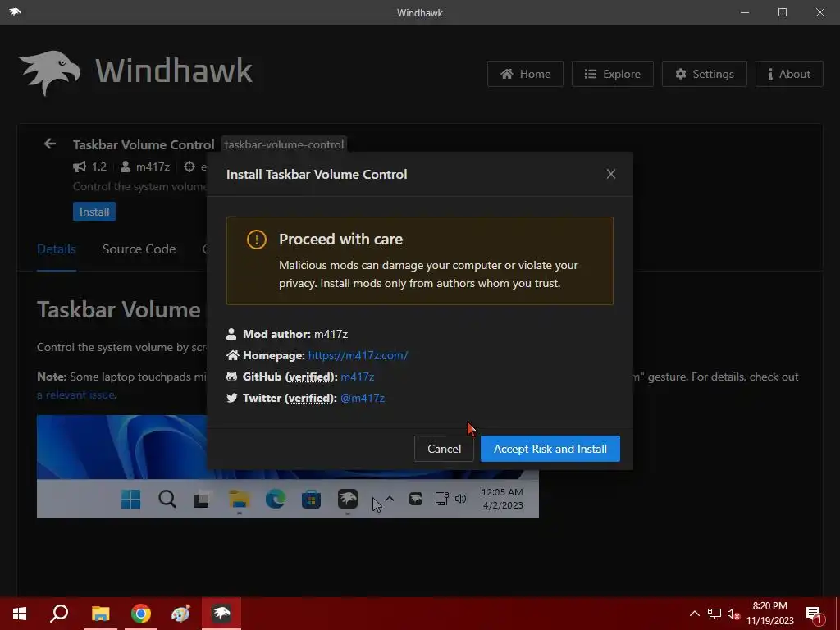Open File Explorer from taskbar
This screenshot has width=840, height=630.
click(x=100, y=614)
